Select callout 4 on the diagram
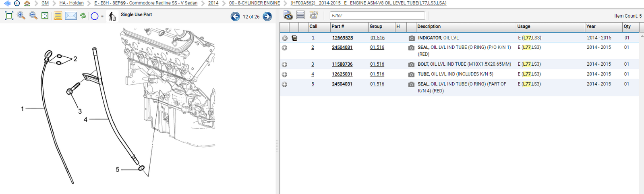This screenshot has width=644, height=194. [x=85, y=120]
